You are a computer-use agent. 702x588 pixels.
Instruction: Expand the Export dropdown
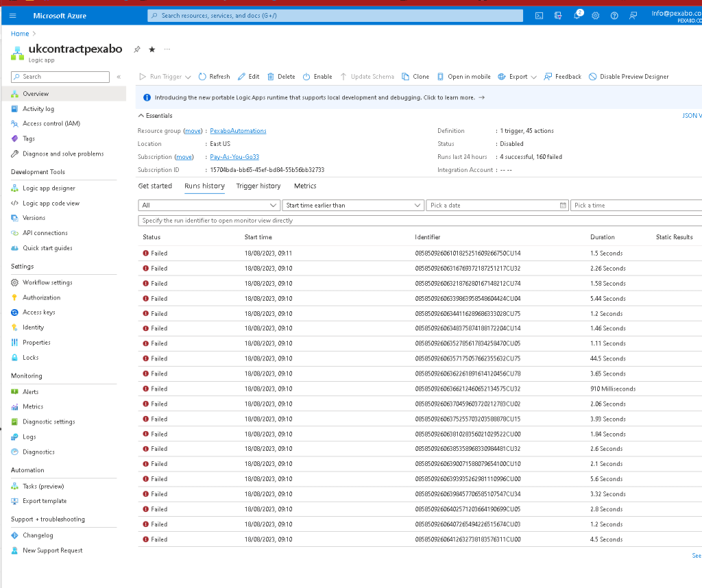(x=533, y=77)
